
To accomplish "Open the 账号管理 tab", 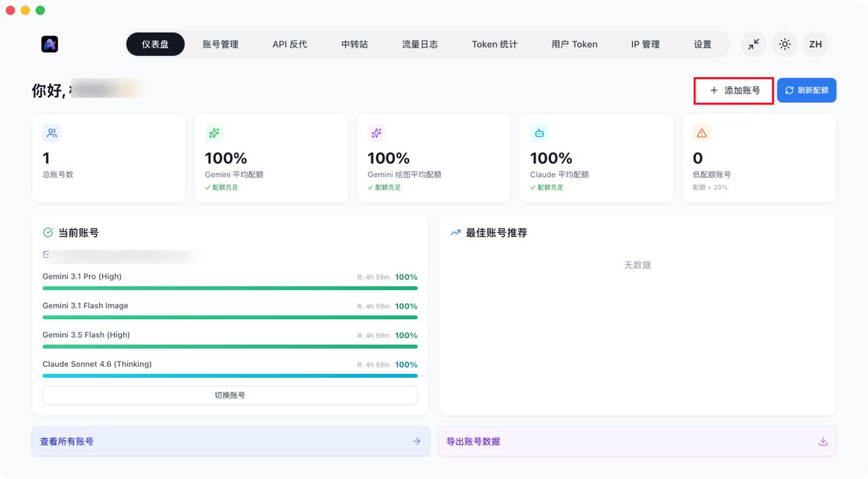I will point(220,44).
